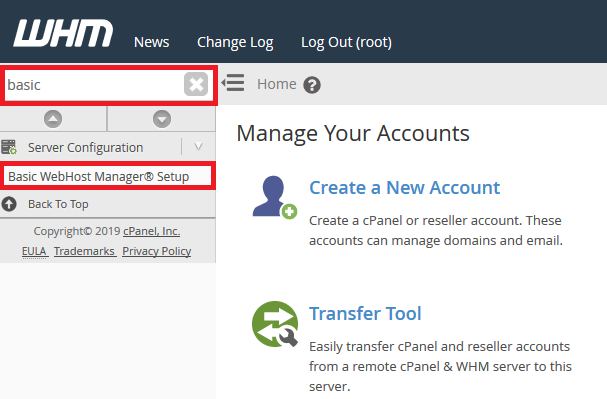Click the Server Configuration icon
The width and height of the screenshot is (607, 399).
[9, 147]
